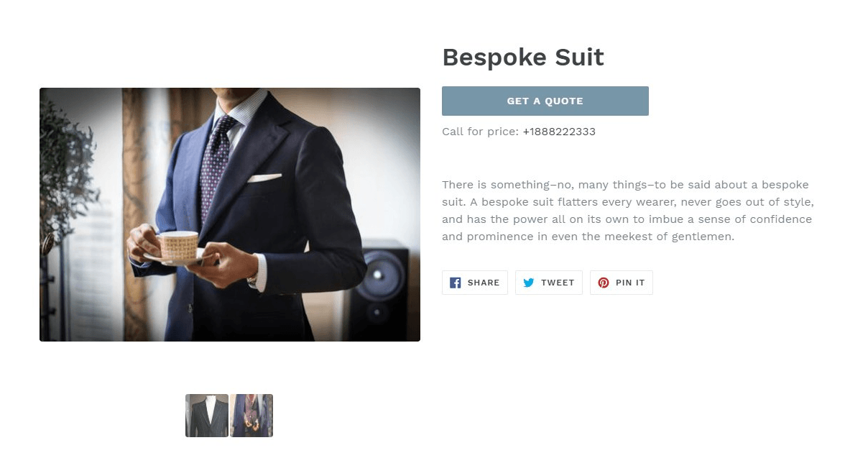Tweet about the Bespoke Suit product
The width and height of the screenshot is (868, 453).
[548, 282]
